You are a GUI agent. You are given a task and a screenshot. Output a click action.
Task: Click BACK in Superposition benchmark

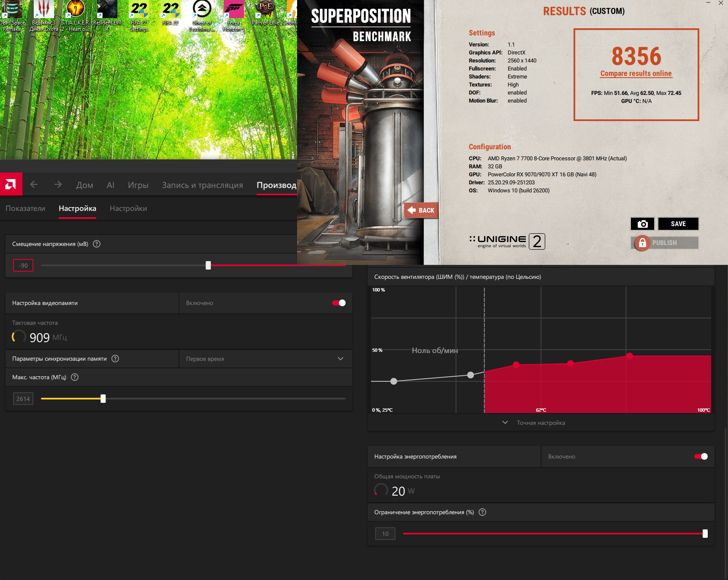coord(421,210)
